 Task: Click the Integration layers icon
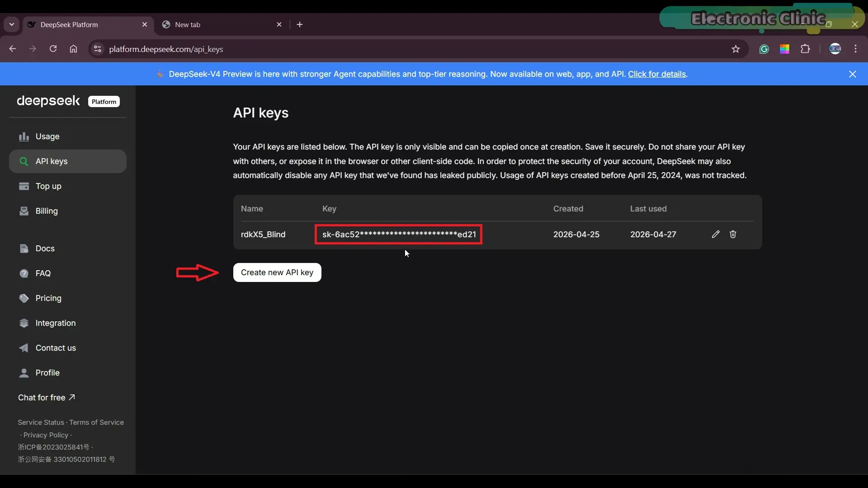pos(24,323)
